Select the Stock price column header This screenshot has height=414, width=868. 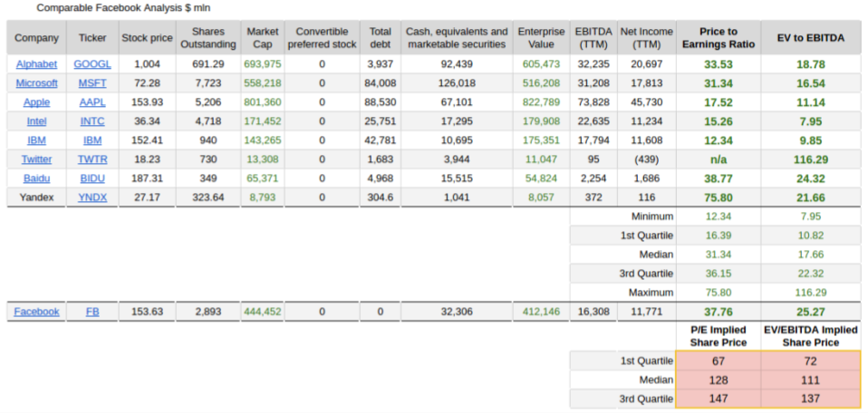point(148,38)
